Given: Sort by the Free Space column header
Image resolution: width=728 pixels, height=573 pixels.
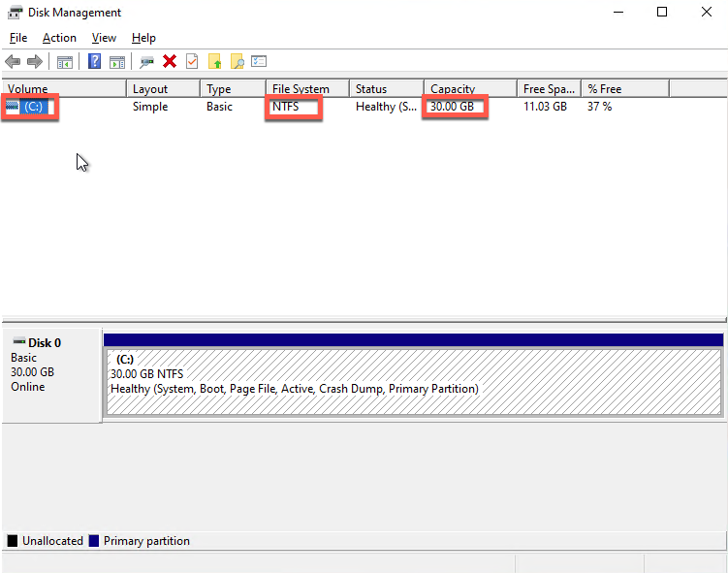Looking at the screenshot, I should pos(549,88).
